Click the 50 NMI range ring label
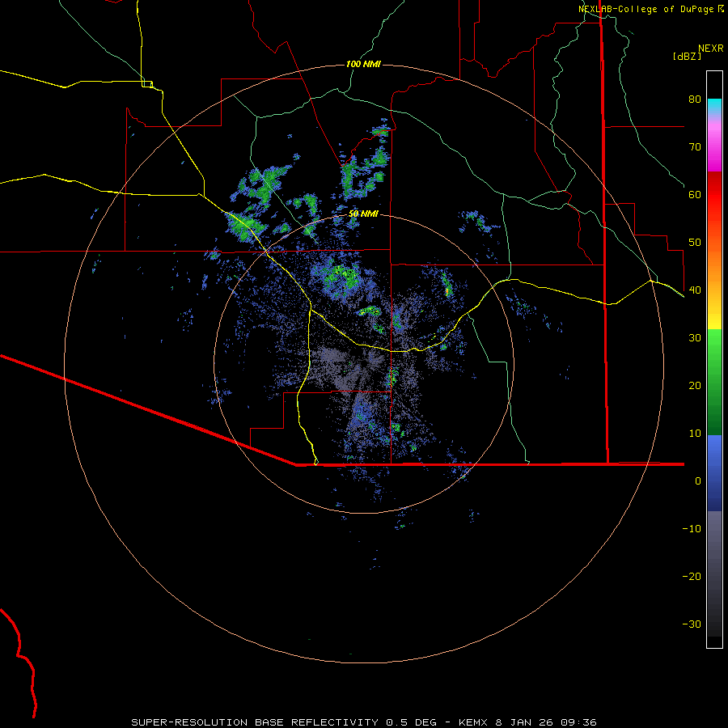The height and width of the screenshot is (728, 728). (x=363, y=214)
